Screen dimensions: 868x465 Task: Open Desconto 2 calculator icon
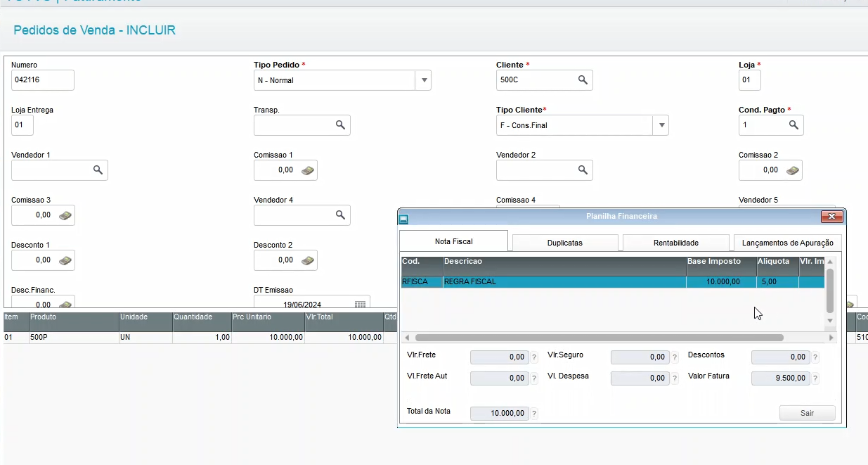point(307,260)
